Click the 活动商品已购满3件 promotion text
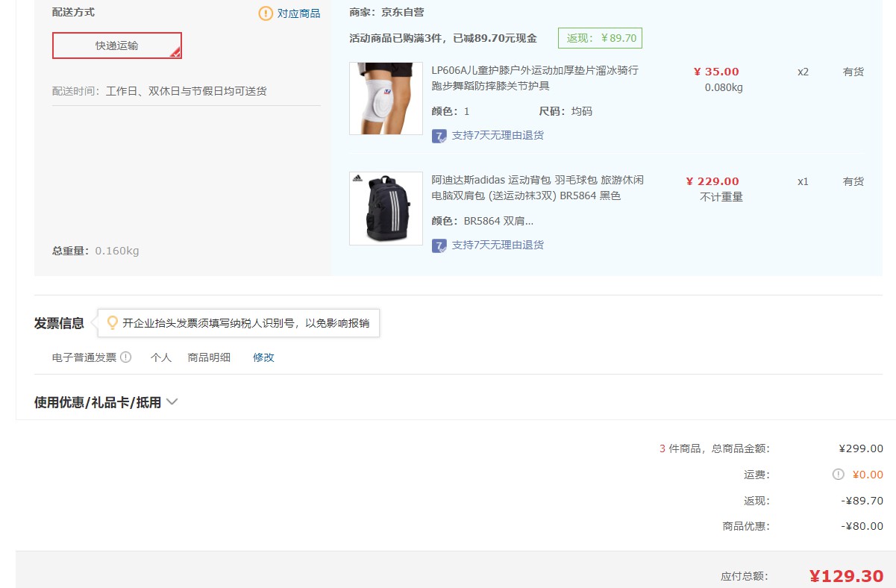This screenshot has width=896, height=588. tap(443, 38)
